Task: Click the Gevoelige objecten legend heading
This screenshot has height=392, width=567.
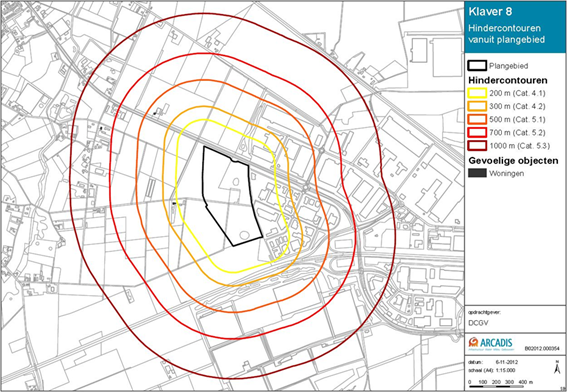Action: coord(513,160)
